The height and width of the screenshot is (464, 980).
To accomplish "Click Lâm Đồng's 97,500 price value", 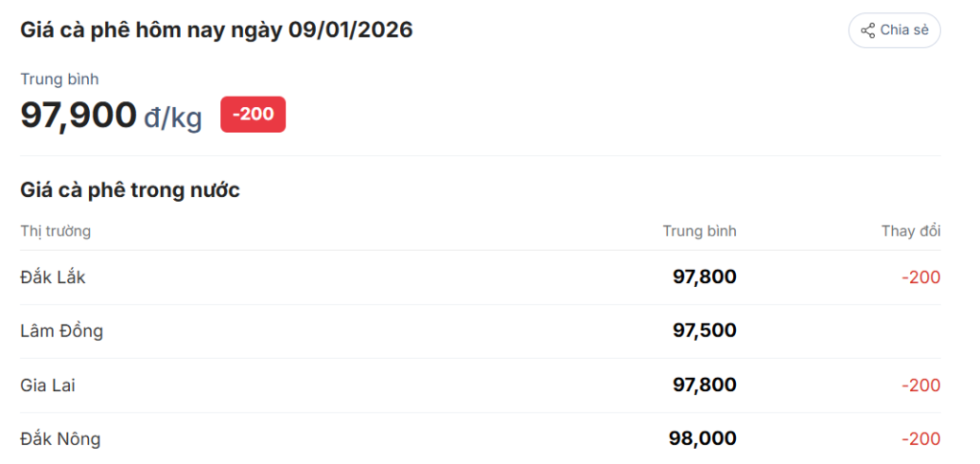I will [x=704, y=331].
